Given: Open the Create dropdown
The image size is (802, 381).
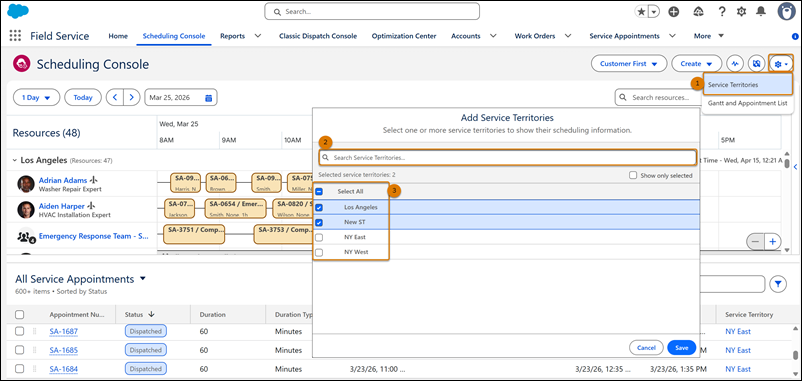Looking at the screenshot, I should click(x=696, y=64).
